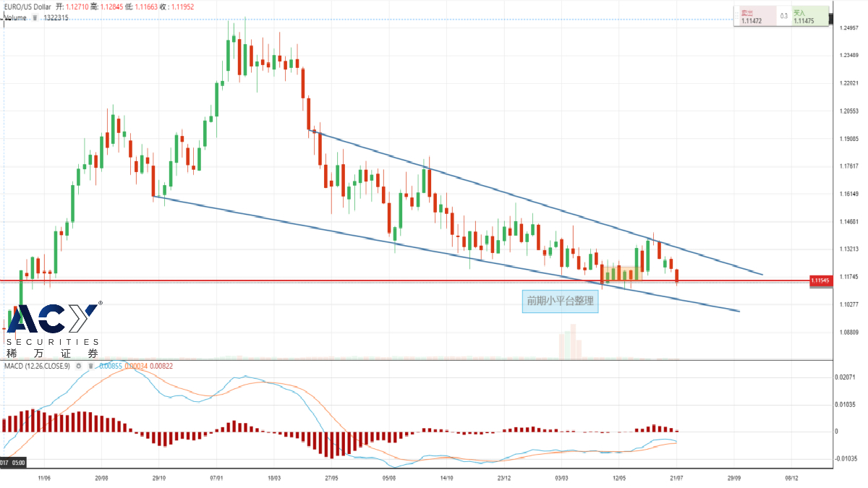Select the lower blue descending trendline
868x488 pixels.
click(362, 236)
